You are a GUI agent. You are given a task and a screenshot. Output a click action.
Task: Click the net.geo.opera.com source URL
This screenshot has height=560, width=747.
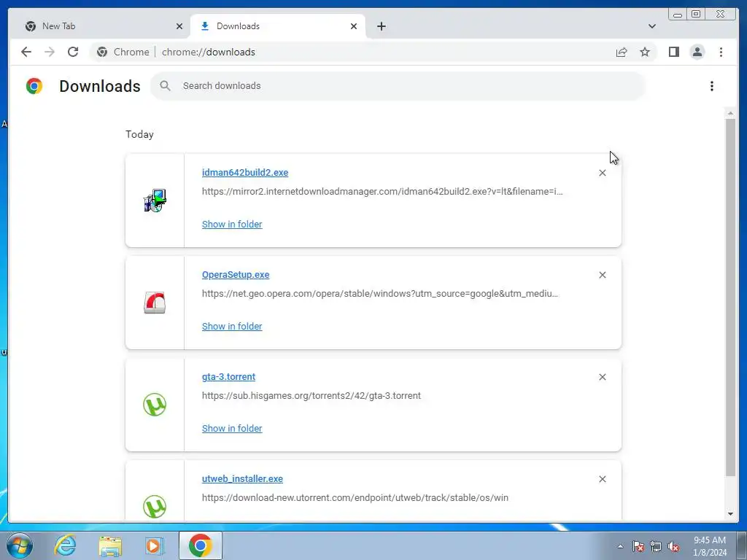point(379,293)
